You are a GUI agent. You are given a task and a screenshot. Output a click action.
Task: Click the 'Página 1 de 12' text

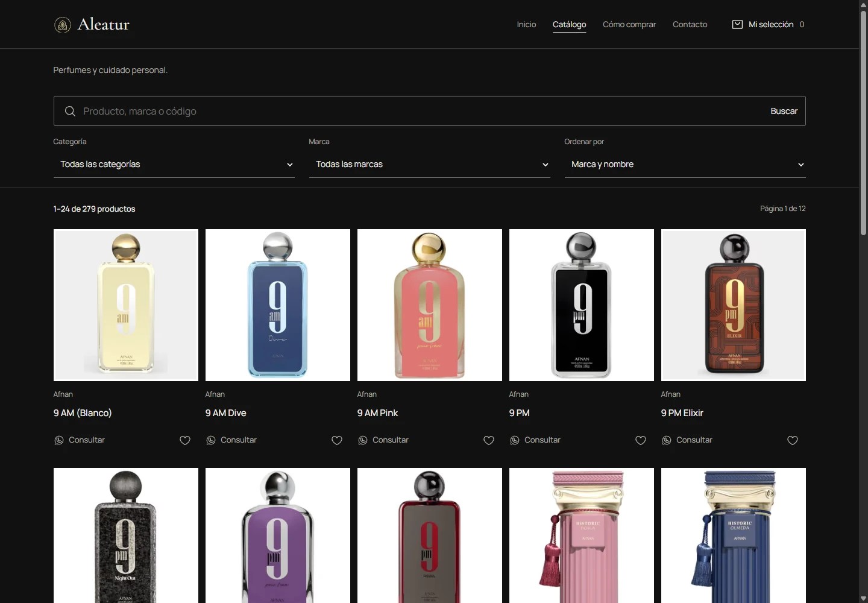(x=783, y=209)
